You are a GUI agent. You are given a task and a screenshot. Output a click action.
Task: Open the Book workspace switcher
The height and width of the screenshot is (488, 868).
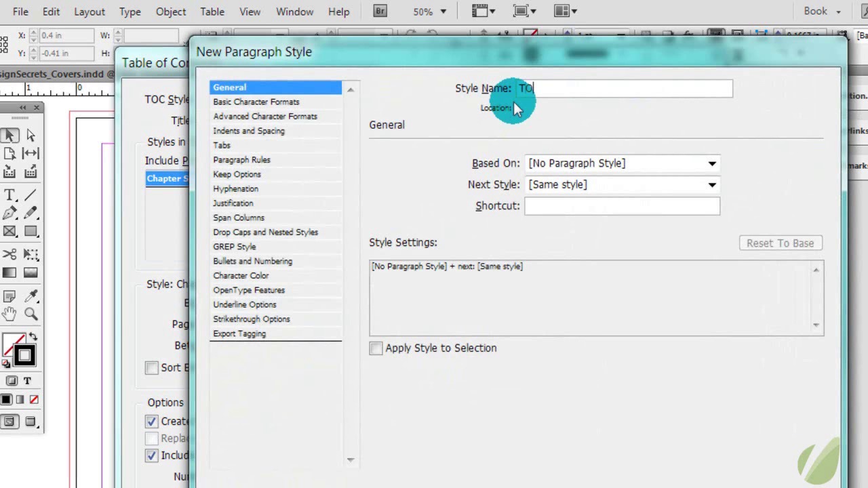(x=822, y=11)
